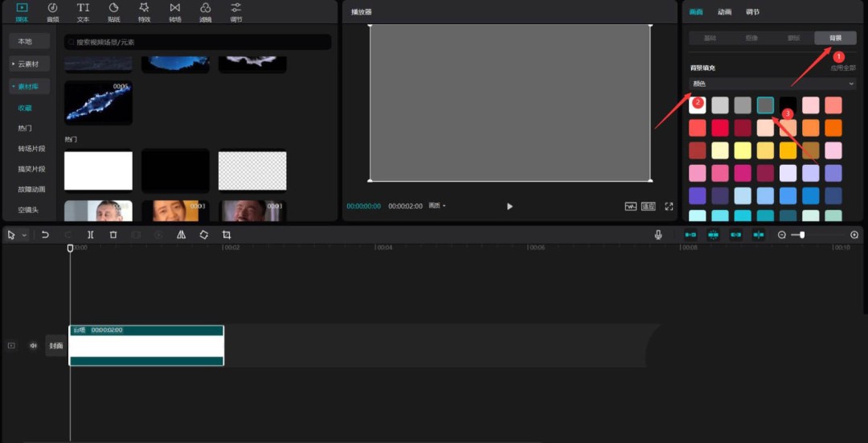The width and height of the screenshot is (868, 443).
Task: Expand the 云素材 cloud material section
Action: tap(30, 64)
